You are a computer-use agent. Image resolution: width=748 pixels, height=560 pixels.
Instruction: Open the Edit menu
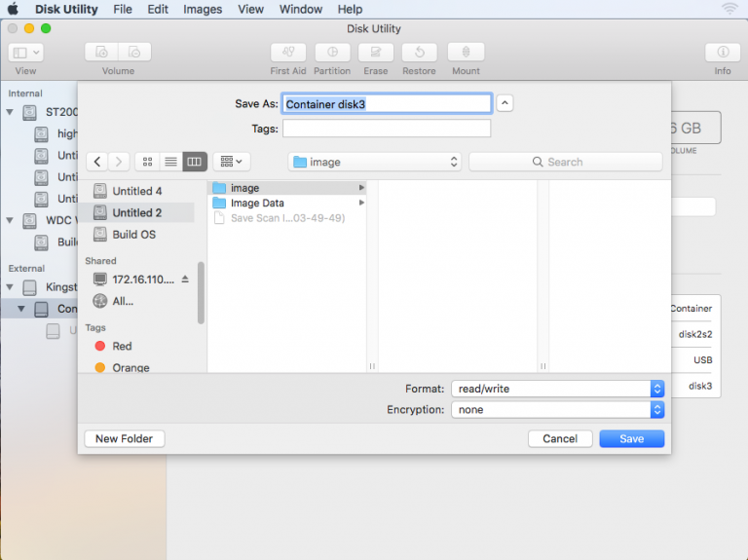click(158, 9)
